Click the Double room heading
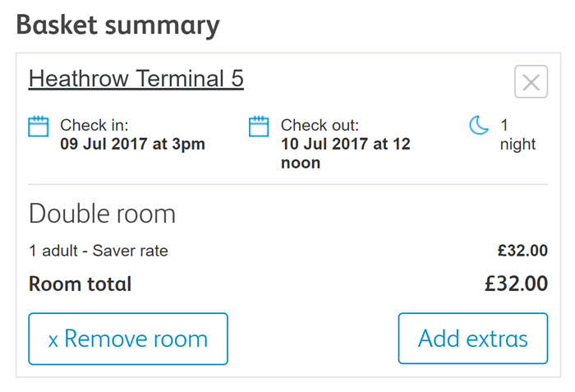 coord(103,214)
